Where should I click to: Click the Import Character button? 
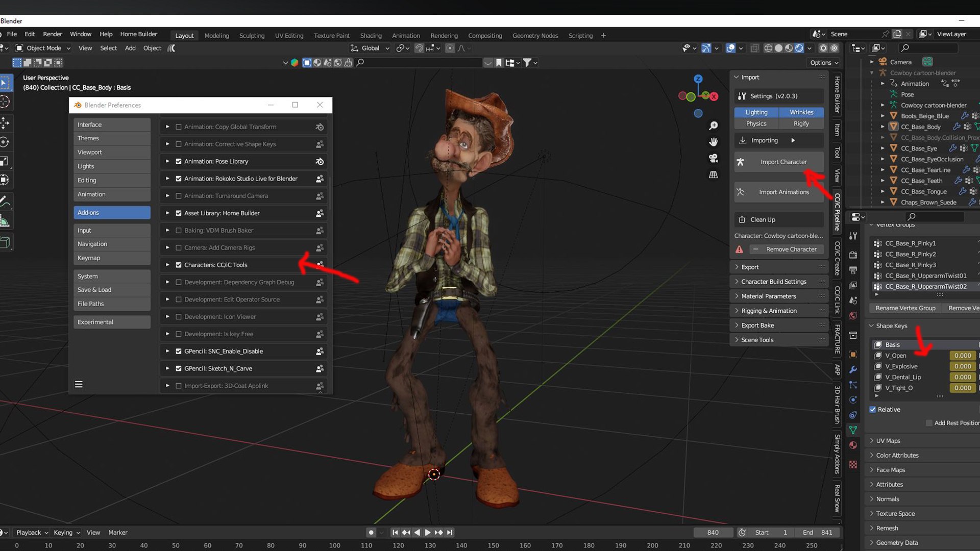coord(779,162)
